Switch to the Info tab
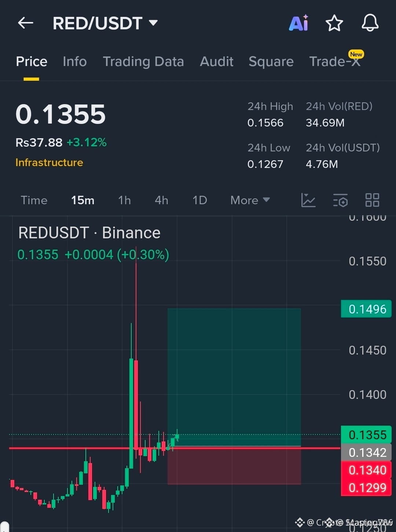The width and height of the screenshot is (396, 532). [75, 61]
